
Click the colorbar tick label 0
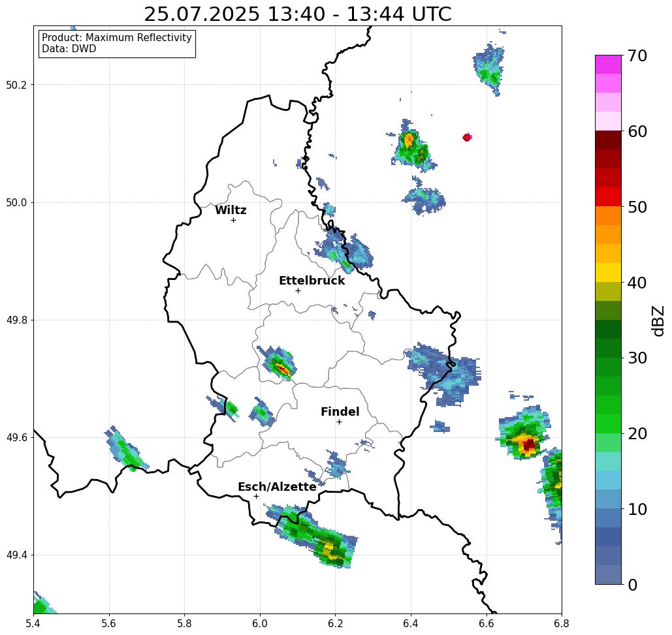click(x=632, y=585)
